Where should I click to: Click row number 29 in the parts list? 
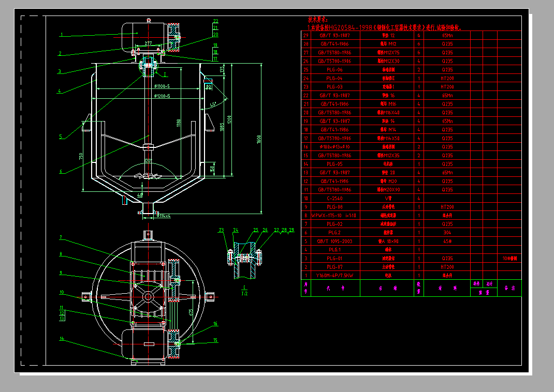pyautogui.click(x=305, y=35)
